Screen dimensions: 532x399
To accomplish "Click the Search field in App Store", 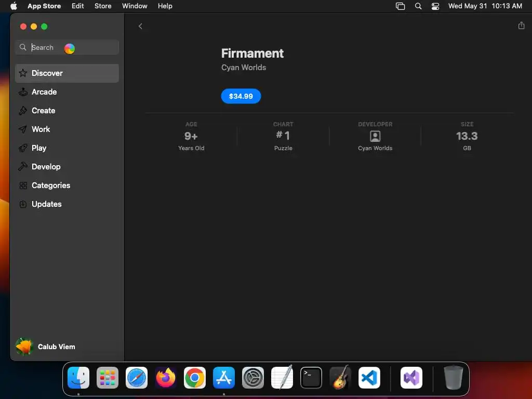I will pos(67,47).
